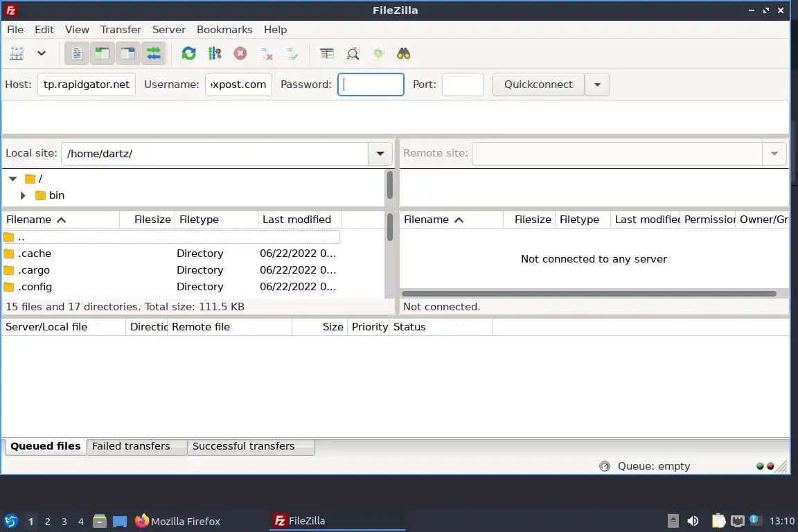This screenshot has height=532, width=798.
Task: Open the Server menu
Action: click(x=169, y=30)
